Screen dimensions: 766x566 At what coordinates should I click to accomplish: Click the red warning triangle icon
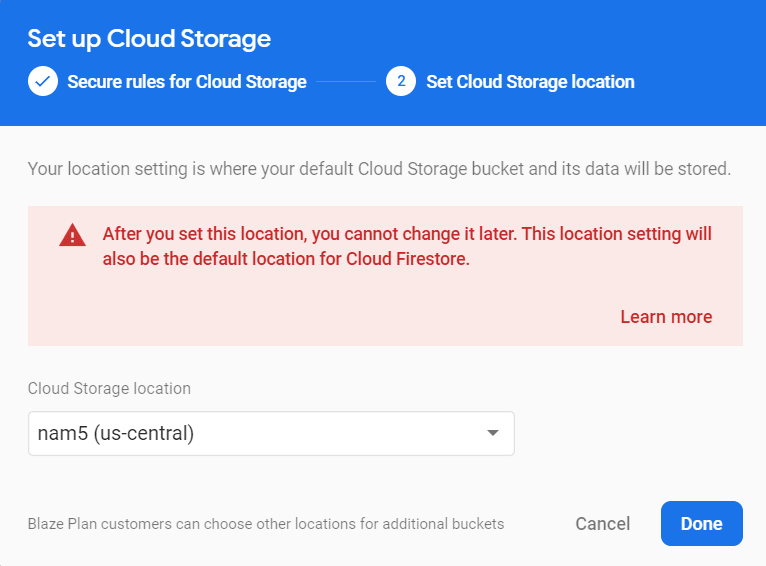(72, 235)
